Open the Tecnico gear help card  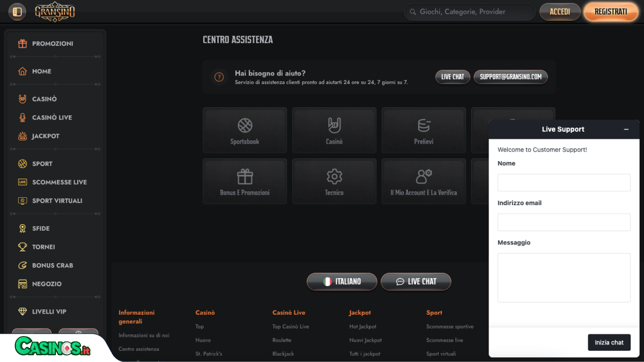[334, 181]
